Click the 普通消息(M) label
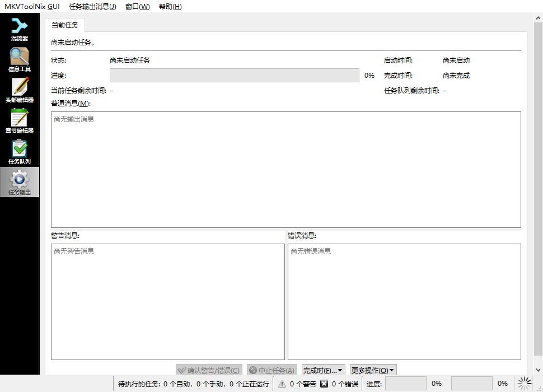The width and height of the screenshot is (543, 392). [x=71, y=103]
